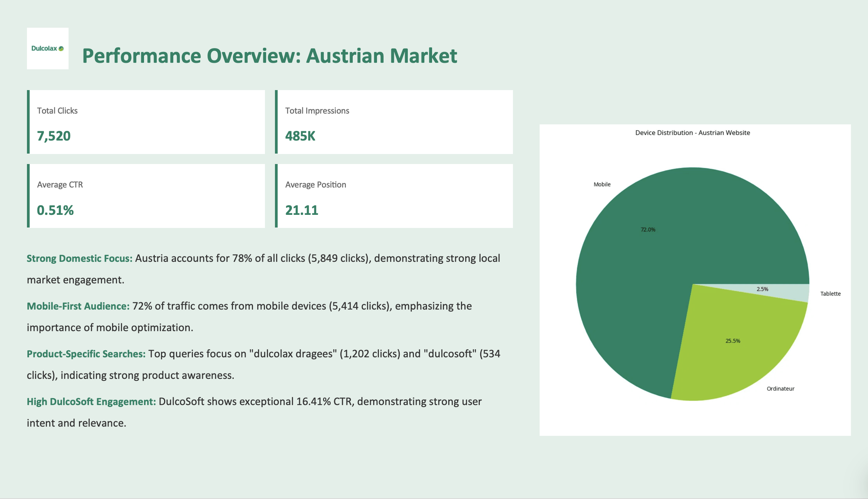Click the Average CTR label
This screenshot has width=868, height=499.
[x=60, y=185]
